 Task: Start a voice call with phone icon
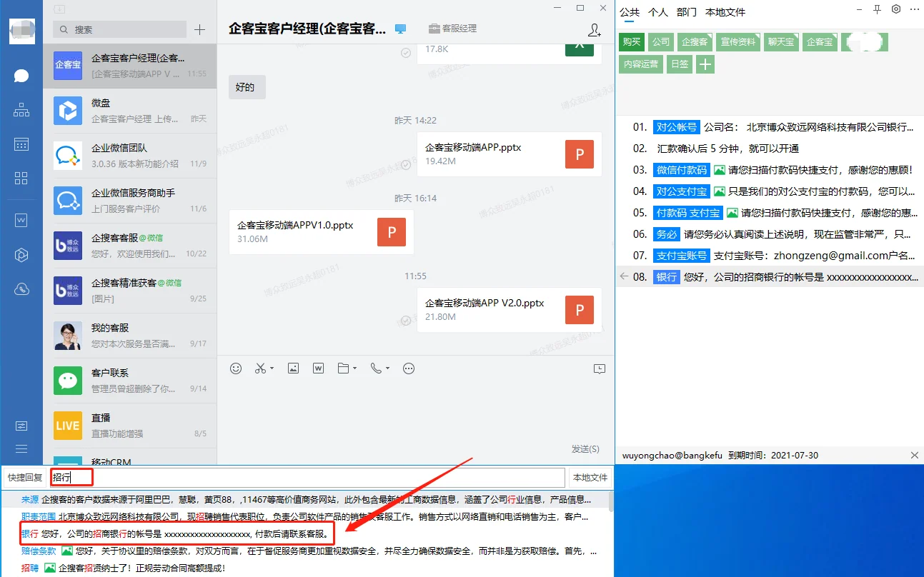(376, 368)
